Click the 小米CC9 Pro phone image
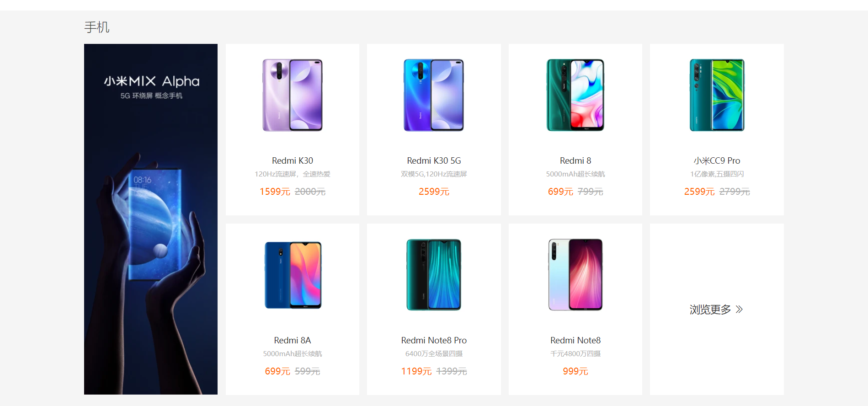 (x=717, y=95)
